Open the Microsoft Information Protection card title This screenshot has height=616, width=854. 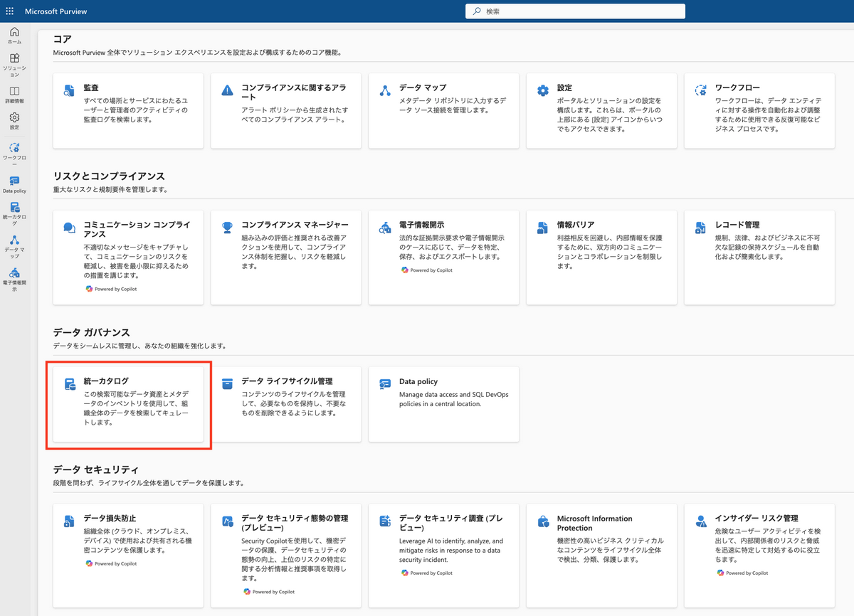595,523
